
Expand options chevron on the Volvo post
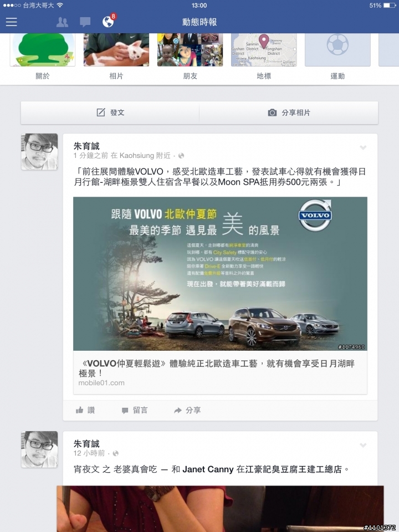(363, 147)
